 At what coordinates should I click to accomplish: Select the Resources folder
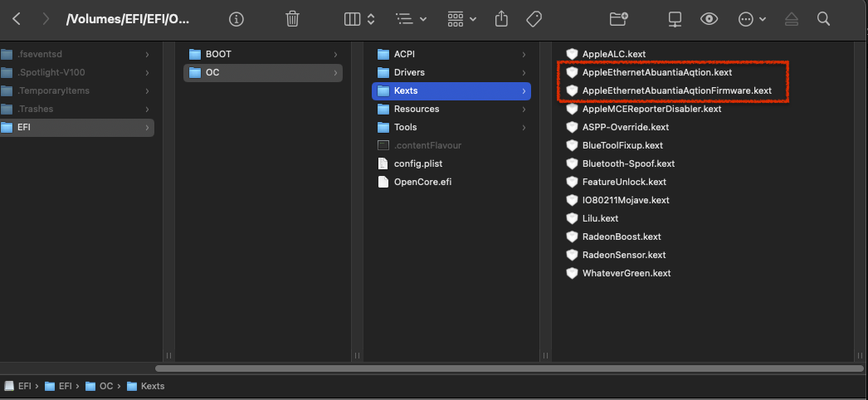tap(451, 109)
